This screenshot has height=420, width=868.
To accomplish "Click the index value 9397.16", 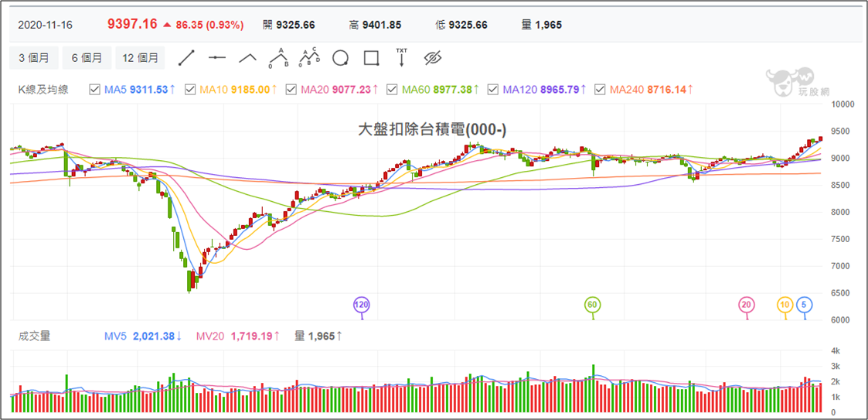I will pyautogui.click(x=132, y=24).
